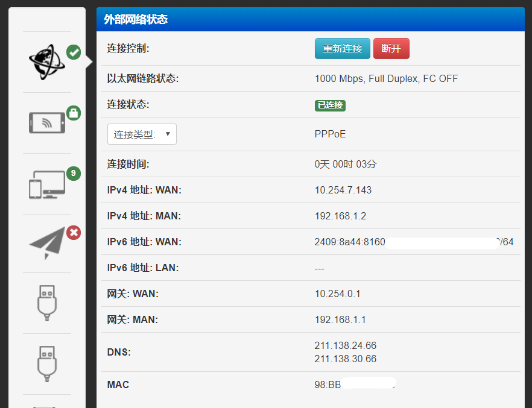Click the MAC label
The width and height of the screenshot is (532, 408).
(x=118, y=385)
